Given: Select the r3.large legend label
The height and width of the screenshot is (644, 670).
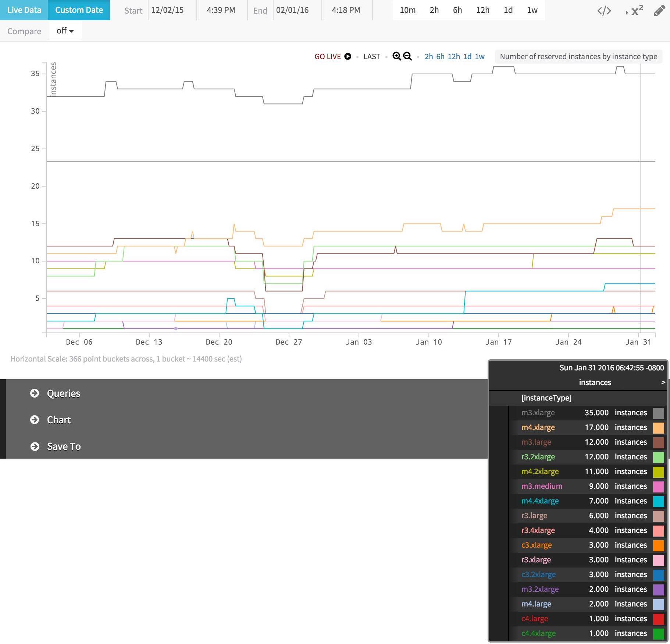Looking at the screenshot, I should point(534,516).
